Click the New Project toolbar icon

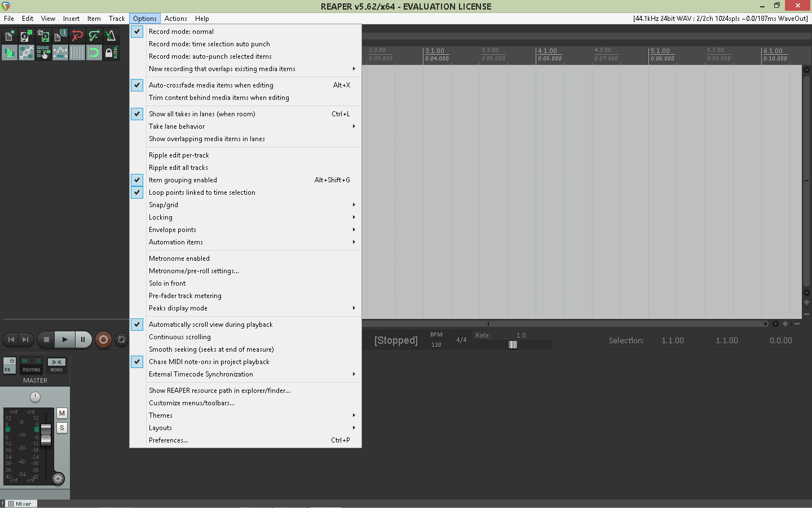tap(10, 36)
